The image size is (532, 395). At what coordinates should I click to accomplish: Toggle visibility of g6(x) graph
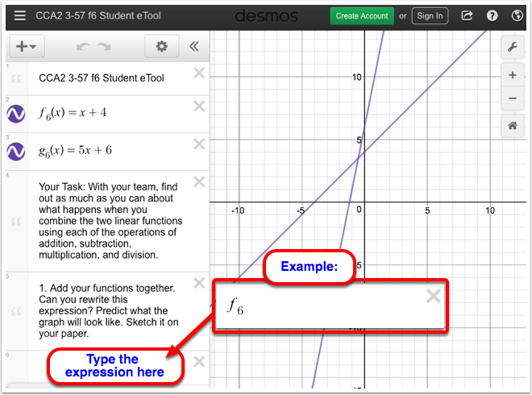16,152
